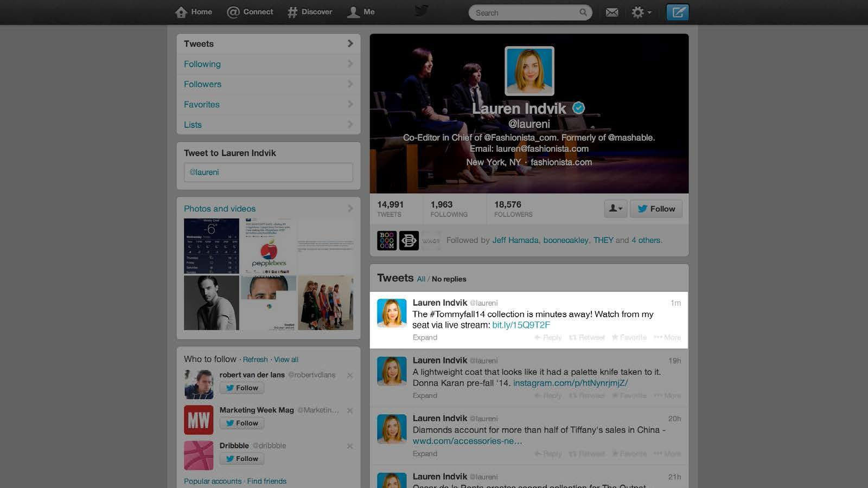Expand the #Tommyfall14 tweet
The image size is (868, 488).
(425, 337)
